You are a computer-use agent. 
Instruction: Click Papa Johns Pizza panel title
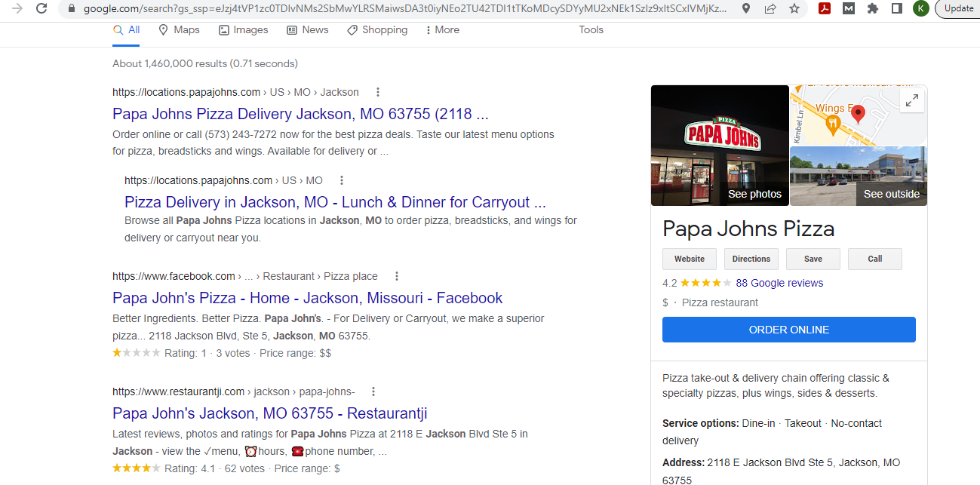tap(748, 229)
